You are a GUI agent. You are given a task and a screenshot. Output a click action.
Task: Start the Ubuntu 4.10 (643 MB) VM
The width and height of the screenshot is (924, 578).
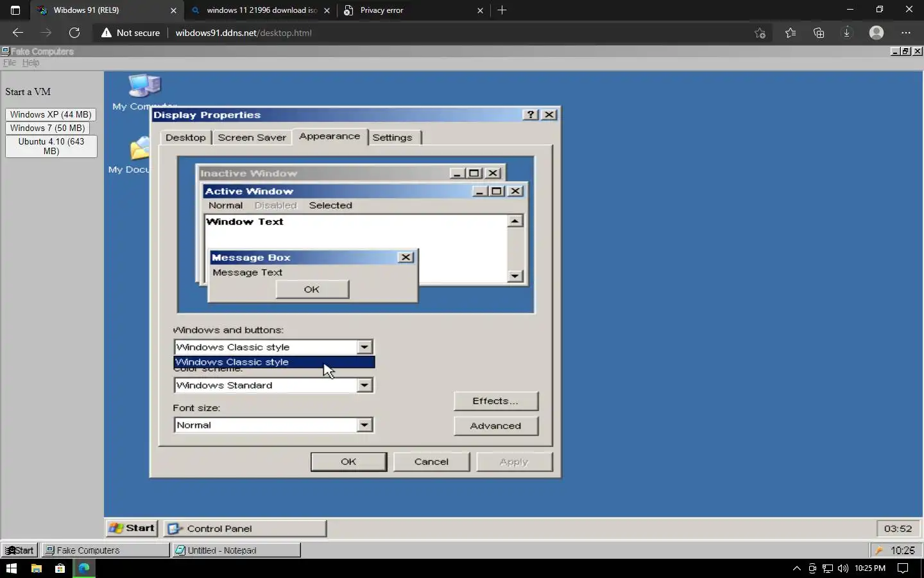tap(51, 146)
